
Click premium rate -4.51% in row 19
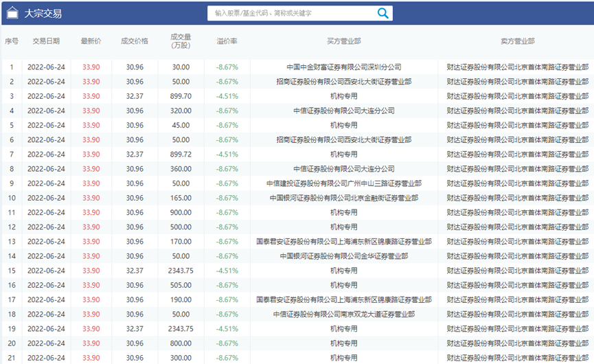pyautogui.click(x=227, y=329)
